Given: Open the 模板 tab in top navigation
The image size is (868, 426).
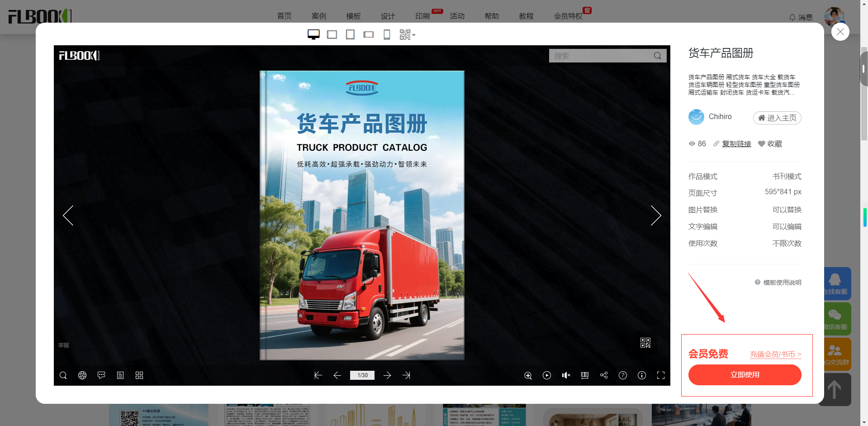Looking at the screenshot, I should [353, 16].
